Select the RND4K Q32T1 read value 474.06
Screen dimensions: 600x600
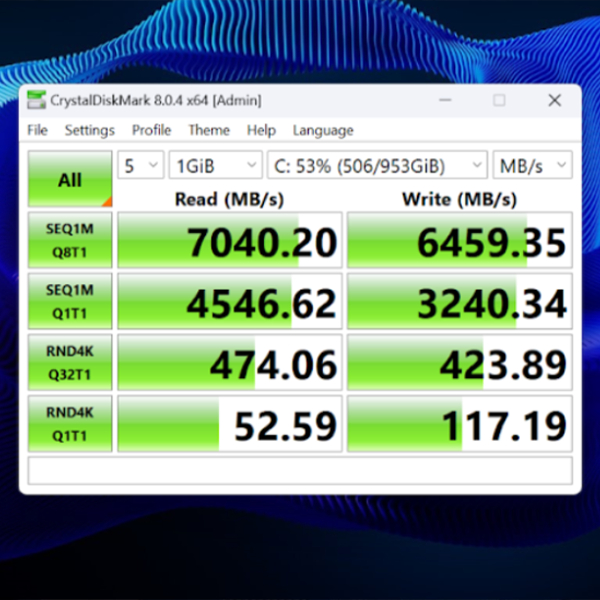click(x=230, y=363)
